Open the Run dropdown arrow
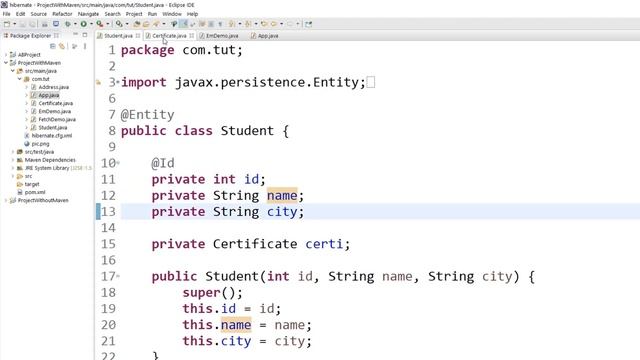The image size is (640, 360). click(91, 24)
